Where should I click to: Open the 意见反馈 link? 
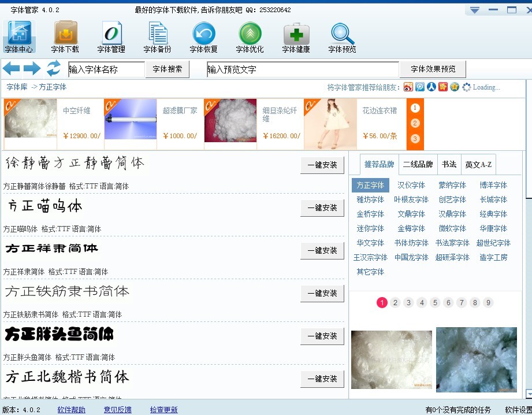pyautogui.click(x=118, y=410)
